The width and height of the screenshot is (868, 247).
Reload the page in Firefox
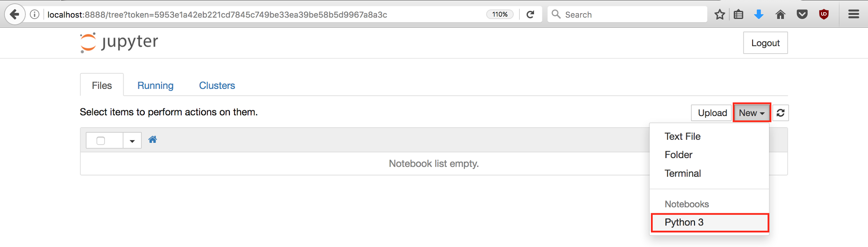(530, 14)
